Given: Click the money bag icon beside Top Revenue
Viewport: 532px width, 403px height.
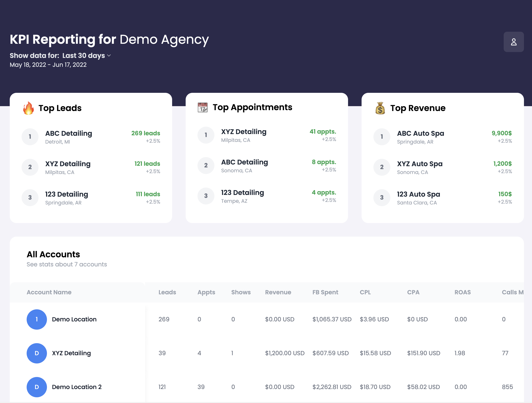Looking at the screenshot, I should [x=380, y=108].
